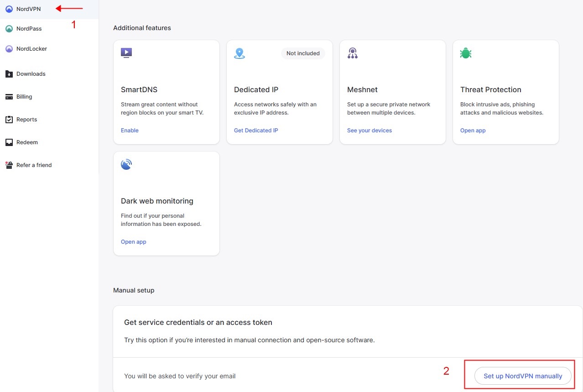
Task: Click Dark web monitoring description about exposed information
Action: click(161, 220)
